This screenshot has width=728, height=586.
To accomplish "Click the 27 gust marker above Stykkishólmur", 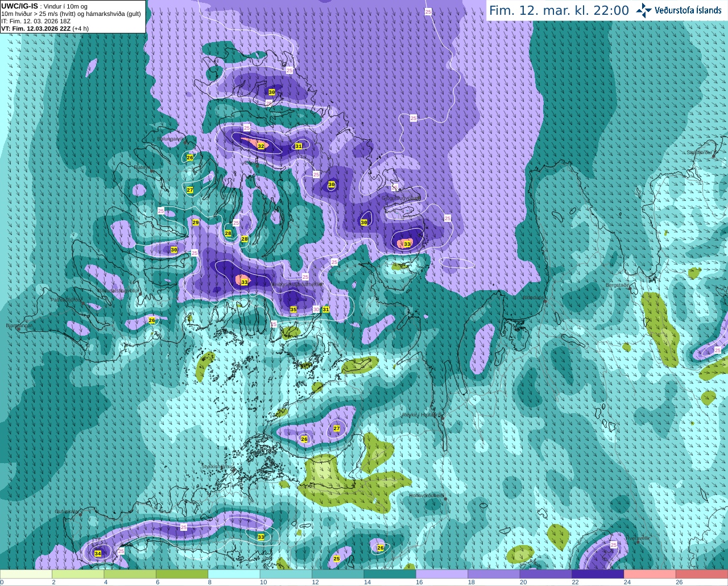I will click(337, 428).
